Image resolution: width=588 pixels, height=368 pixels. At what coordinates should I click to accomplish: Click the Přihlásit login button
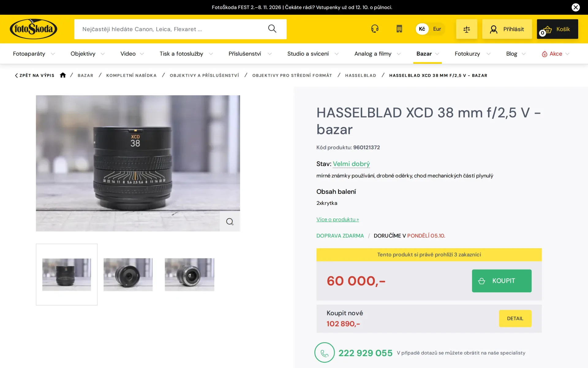point(507,29)
